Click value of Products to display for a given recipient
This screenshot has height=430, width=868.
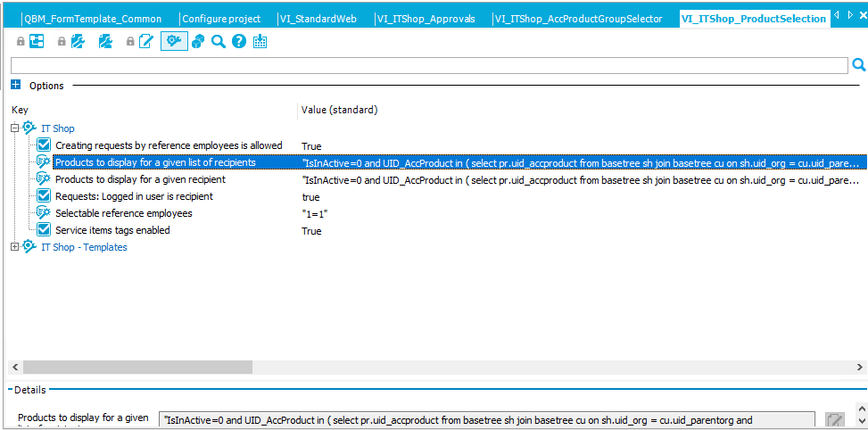click(x=582, y=180)
